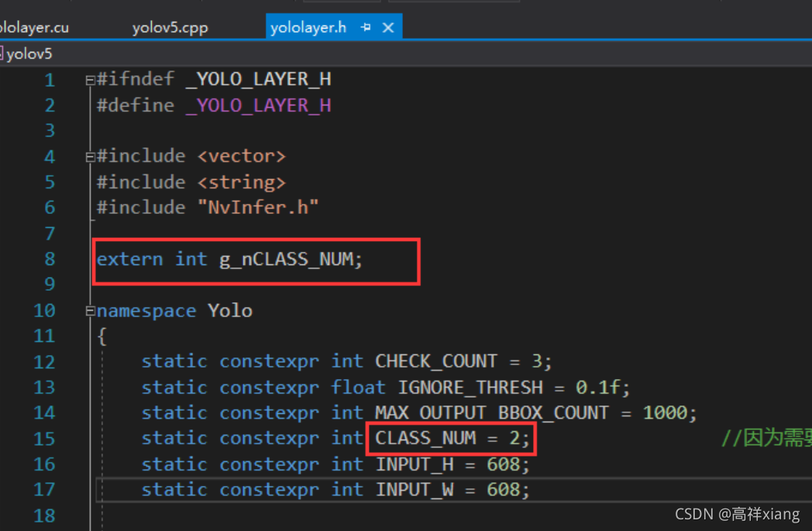Click <vector> in the include on line 4
The width and height of the screenshot is (812, 531).
(x=241, y=157)
